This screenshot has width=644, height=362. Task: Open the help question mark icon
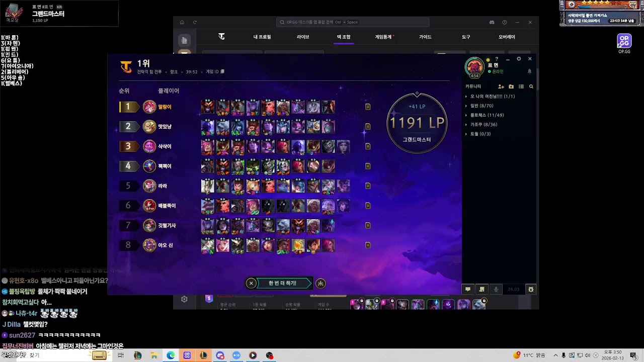(497, 59)
